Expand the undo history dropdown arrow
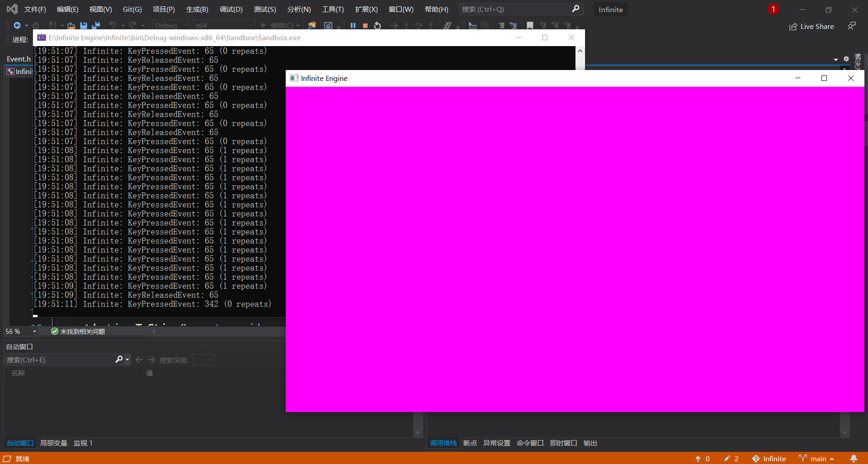This screenshot has width=868, height=464. (123, 26)
